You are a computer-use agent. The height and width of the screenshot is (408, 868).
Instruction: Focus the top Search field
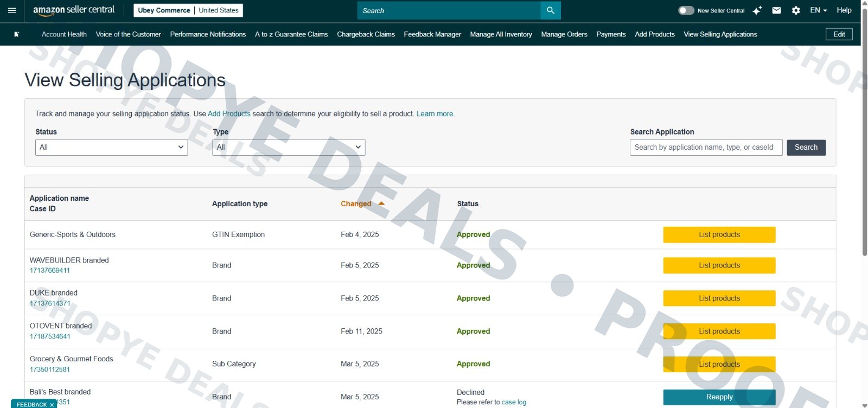tap(449, 10)
